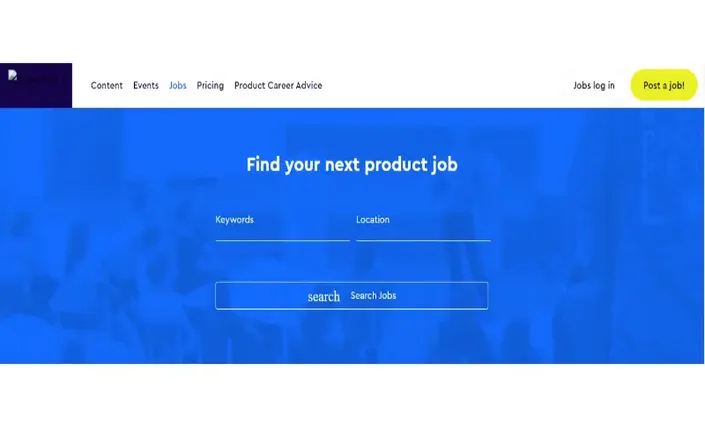Viewport: 705px width, 427px height.
Task: Click the dark navy logo block
Action: 36,85
